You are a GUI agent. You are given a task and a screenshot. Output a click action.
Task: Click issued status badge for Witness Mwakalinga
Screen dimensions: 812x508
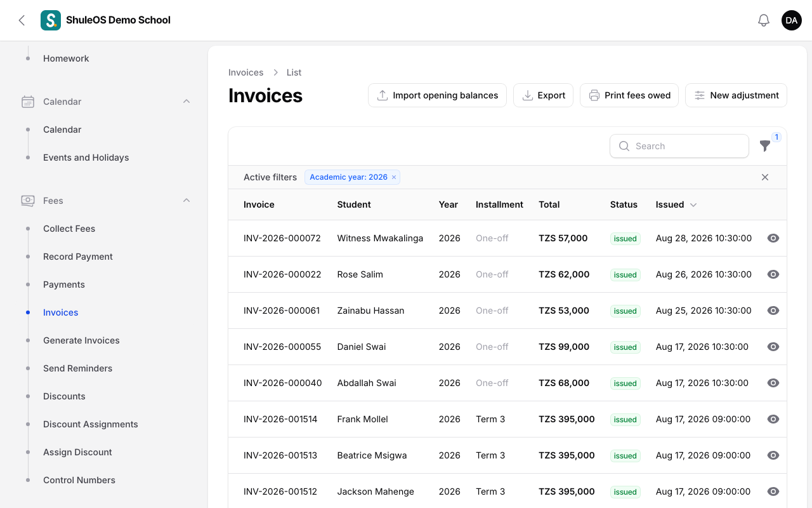[x=625, y=239]
